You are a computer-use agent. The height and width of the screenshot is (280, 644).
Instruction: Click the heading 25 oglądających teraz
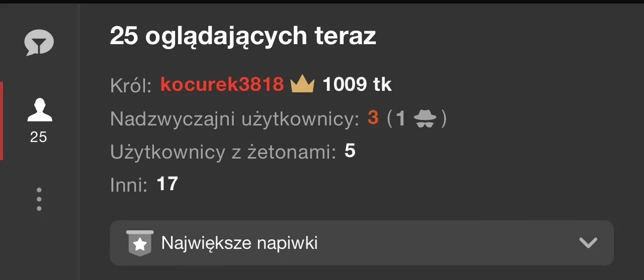243,36
